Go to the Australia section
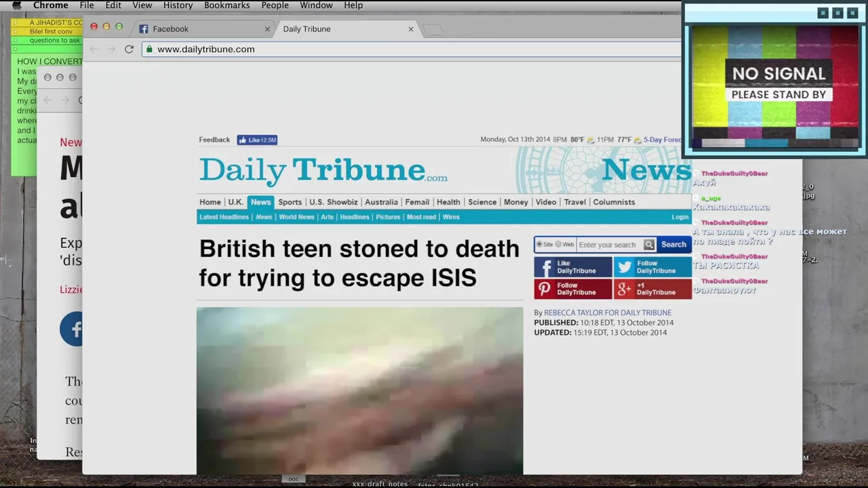The height and width of the screenshot is (488, 868). (381, 202)
